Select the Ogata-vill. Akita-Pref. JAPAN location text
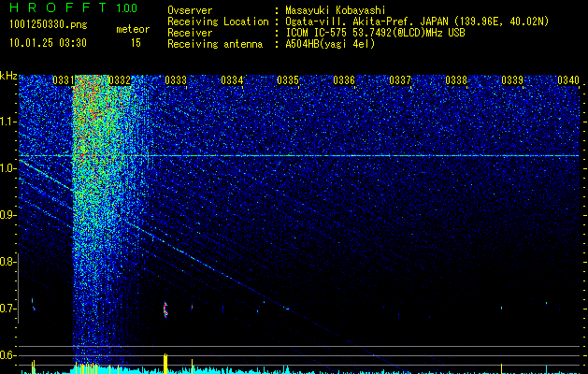Viewport: 588px width, 374px height. click(417, 22)
